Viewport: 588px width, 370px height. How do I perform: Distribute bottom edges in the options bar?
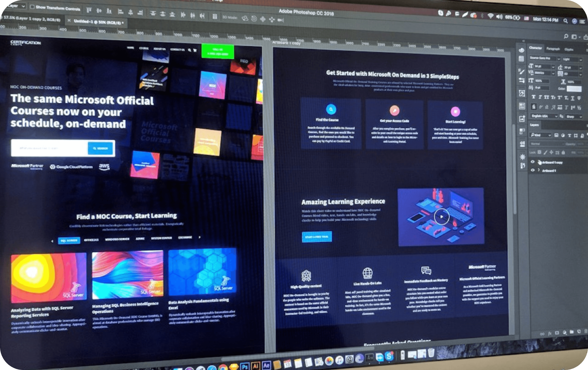[x=172, y=14]
